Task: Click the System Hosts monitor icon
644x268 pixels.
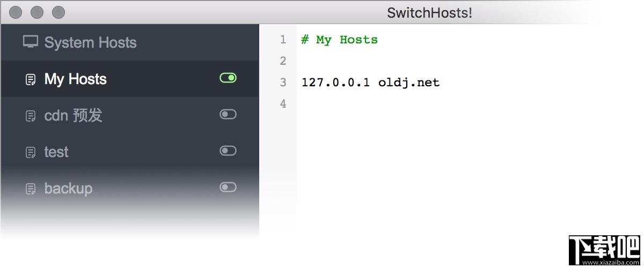Action: click(x=31, y=42)
